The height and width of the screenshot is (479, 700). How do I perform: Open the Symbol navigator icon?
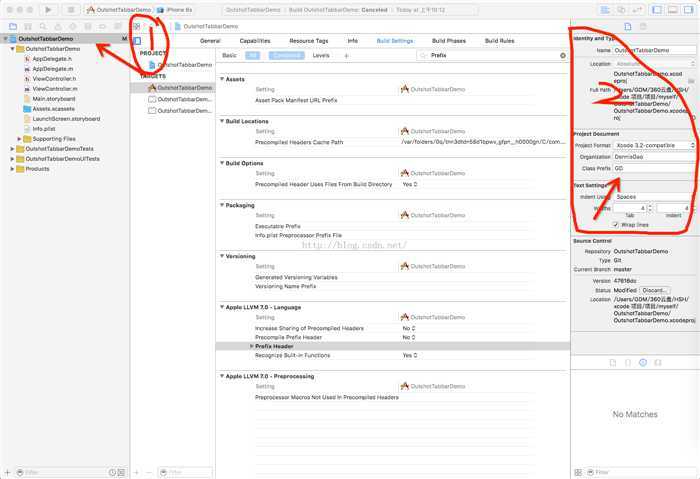28,27
